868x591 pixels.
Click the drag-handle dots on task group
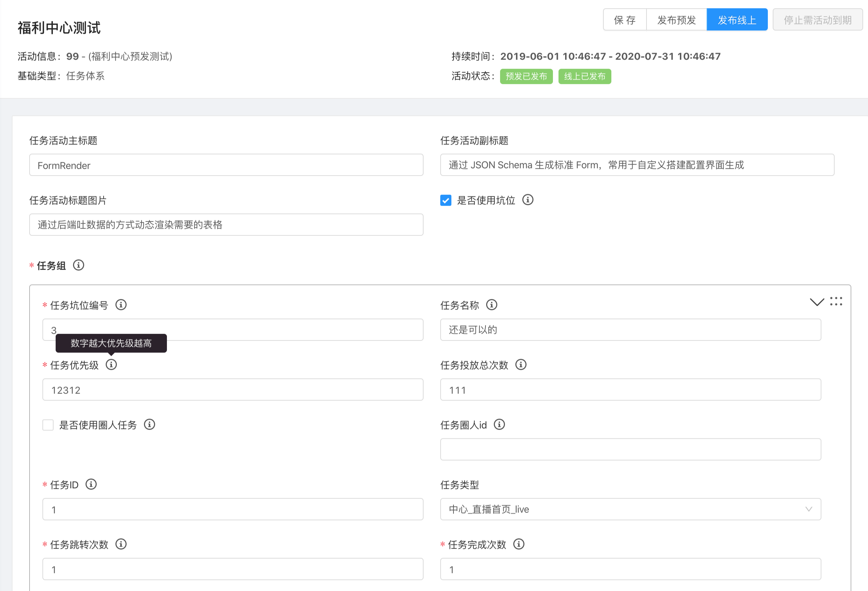point(836,302)
